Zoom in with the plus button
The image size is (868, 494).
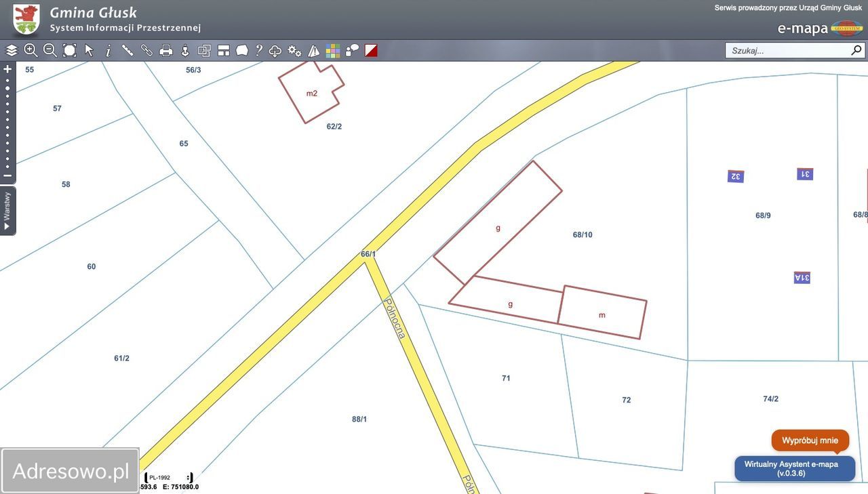[x=7, y=69]
